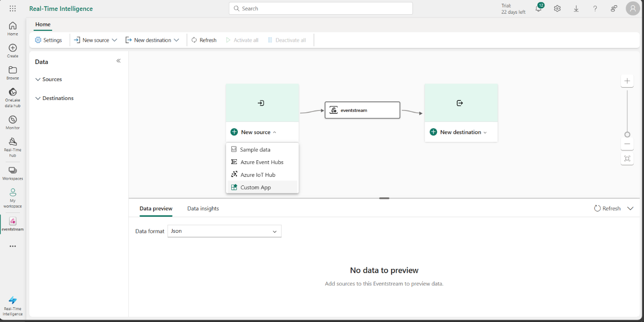644x322 pixels.
Task: Switch to Data insights tab
Action: point(203,209)
